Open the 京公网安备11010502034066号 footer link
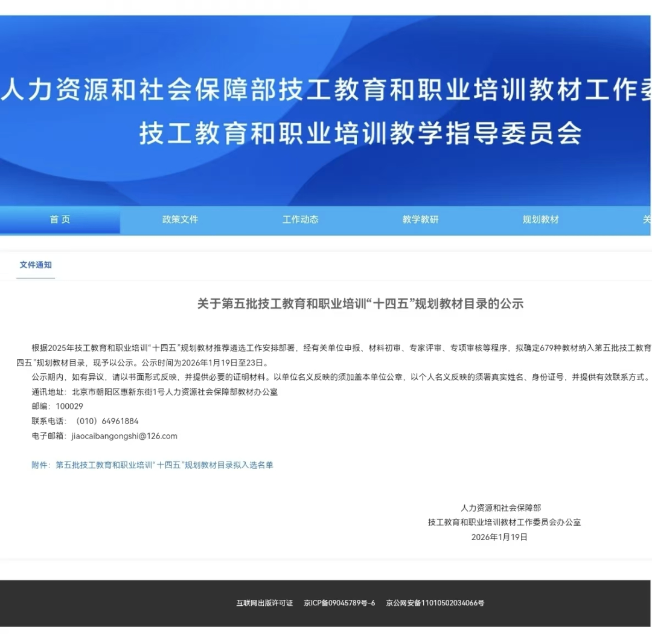This screenshot has width=652, height=644. [435, 603]
